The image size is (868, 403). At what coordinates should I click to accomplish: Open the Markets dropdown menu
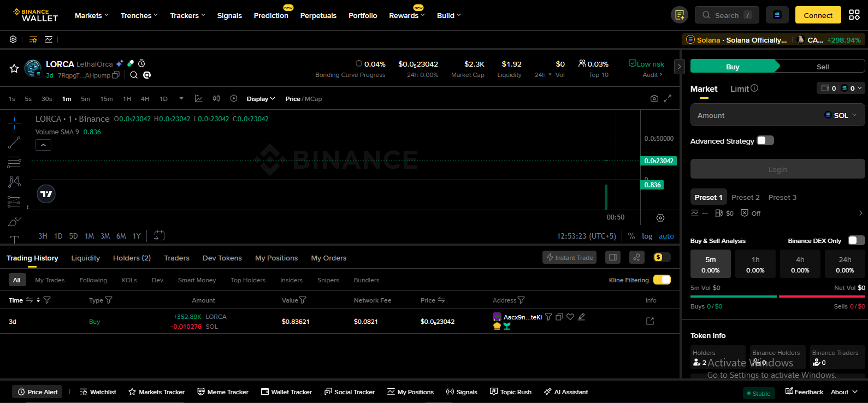92,15
